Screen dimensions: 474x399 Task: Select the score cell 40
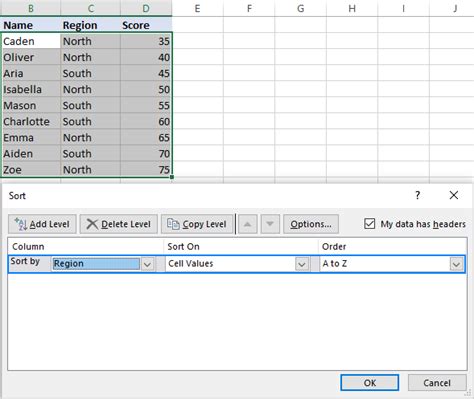(146, 57)
